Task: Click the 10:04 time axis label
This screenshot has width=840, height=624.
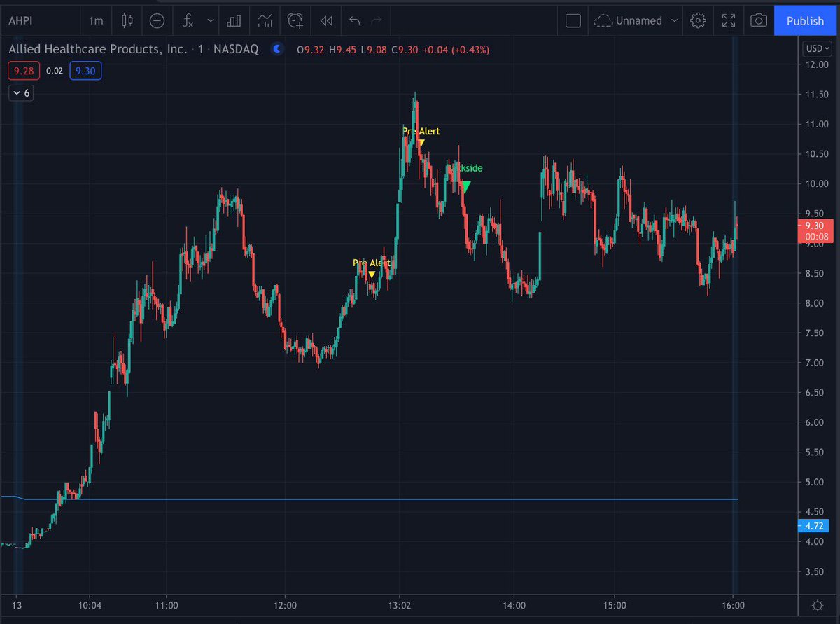Action: 89,606
